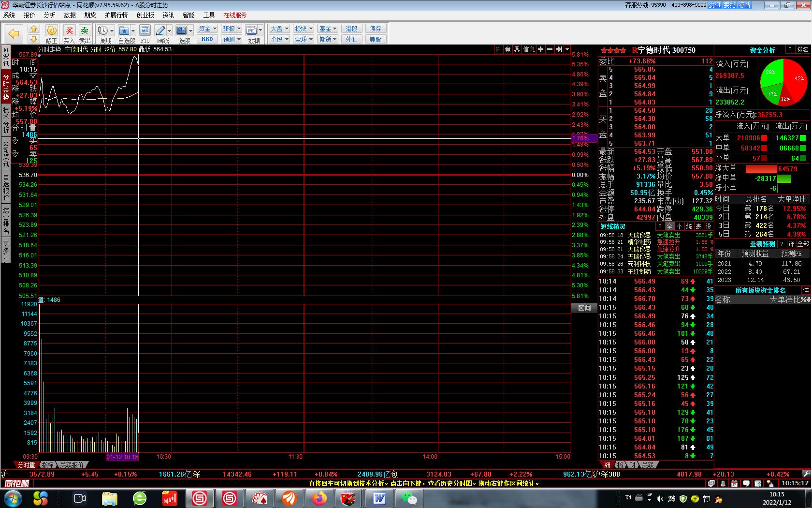This screenshot has height=508, width=812.
Task: Click the 设 settings toggle in 短线精灵
Action: [x=709, y=226]
